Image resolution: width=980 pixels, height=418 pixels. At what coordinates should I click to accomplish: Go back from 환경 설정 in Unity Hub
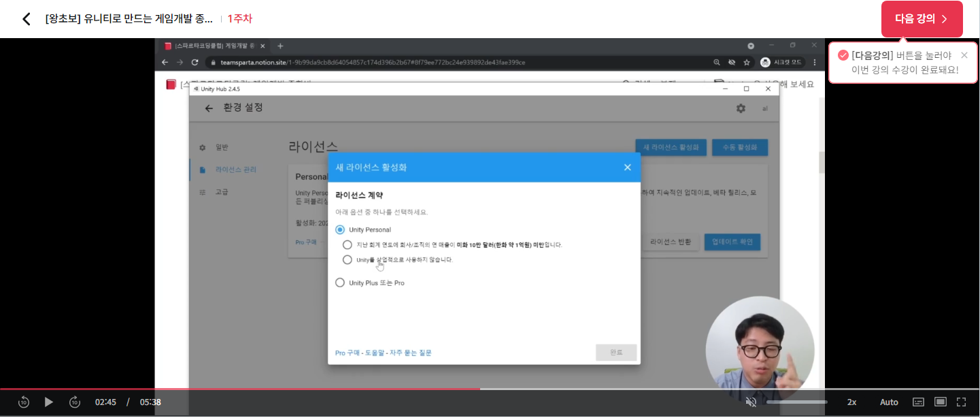click(209, 108)
